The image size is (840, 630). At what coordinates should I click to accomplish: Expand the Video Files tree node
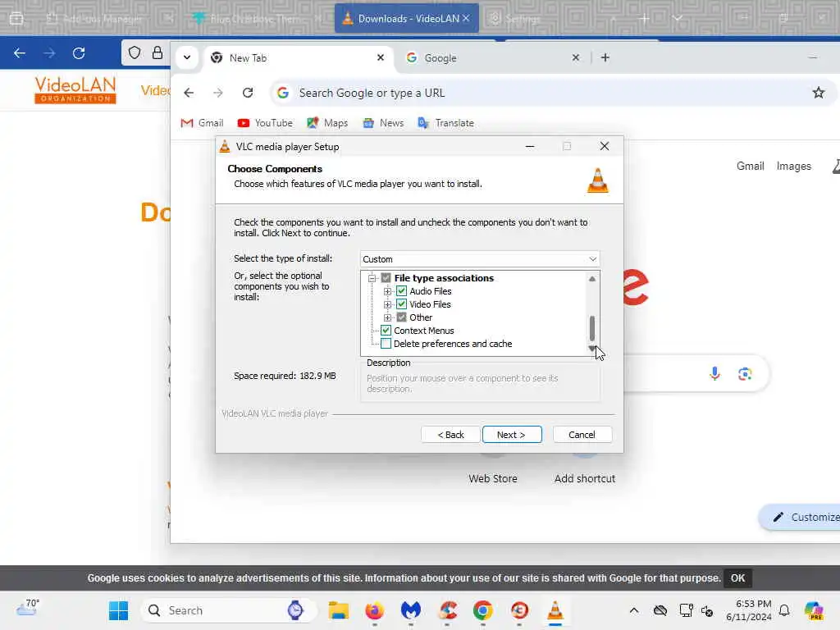[387, 304]
